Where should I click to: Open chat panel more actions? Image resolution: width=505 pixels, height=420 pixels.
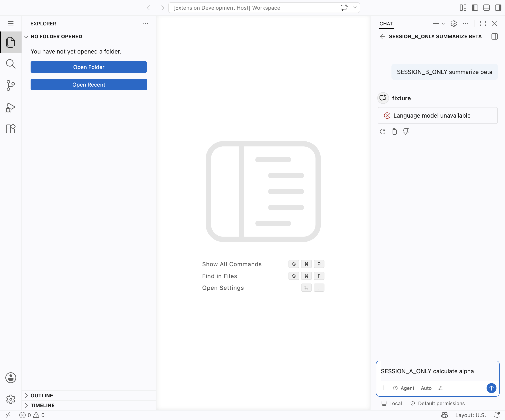coord(465,24)
